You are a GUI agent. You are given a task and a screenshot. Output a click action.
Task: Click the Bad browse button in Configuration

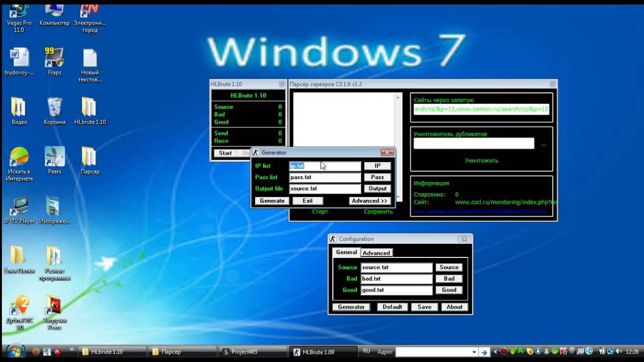coord(449,279)
